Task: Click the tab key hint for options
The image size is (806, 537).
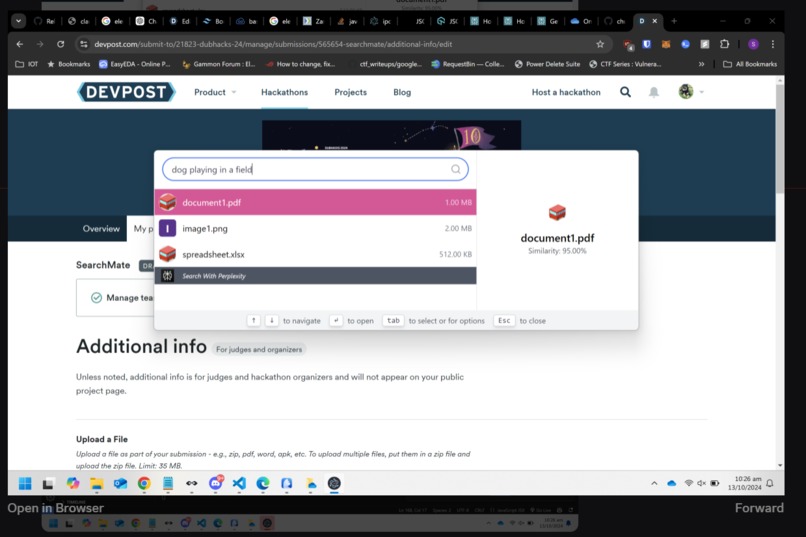Action: [x=393, y=320]
